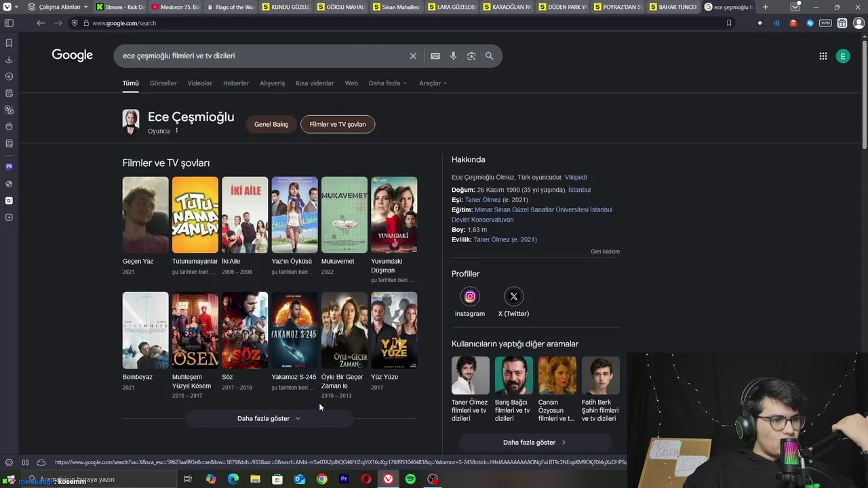Switch to the Görseller results tab
Viewport: 868px width, 488px height.
(163, 83)
